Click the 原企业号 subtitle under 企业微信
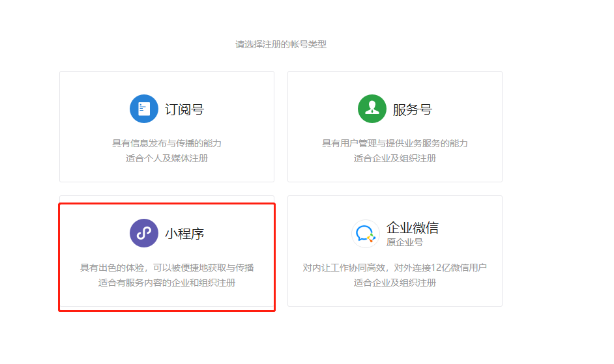This screenshot has height=364, width=614. point(405,242)
